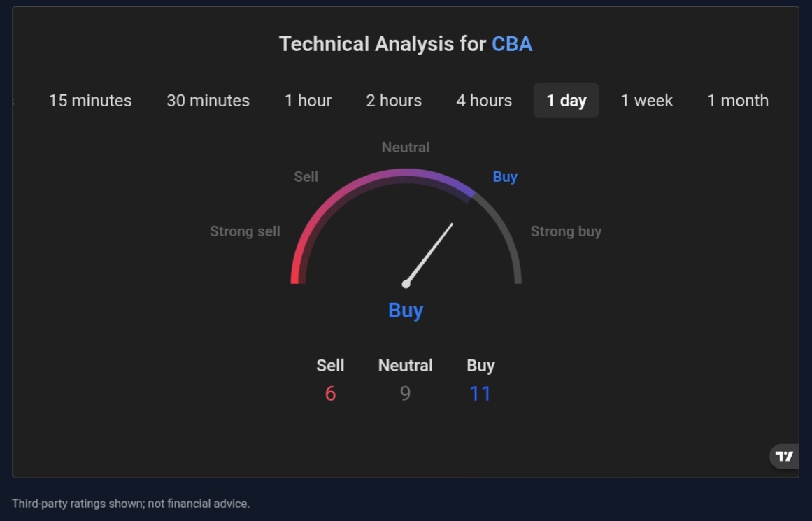
Task: Open the 1 month timeframe tab
Action: pyautogui.click(x=738, y=101)
